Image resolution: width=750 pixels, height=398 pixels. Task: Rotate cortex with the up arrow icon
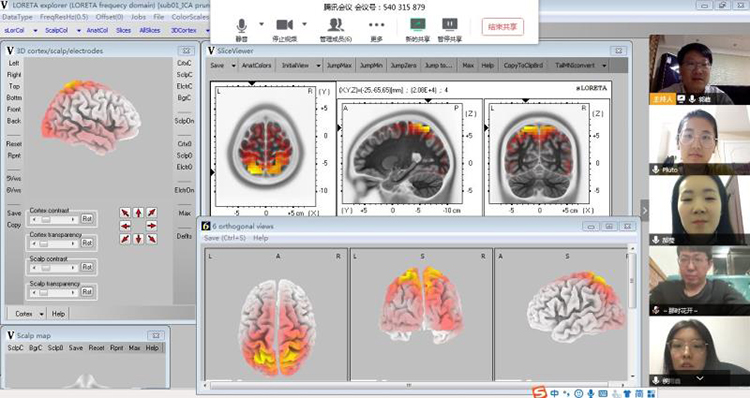pos(138,213)
